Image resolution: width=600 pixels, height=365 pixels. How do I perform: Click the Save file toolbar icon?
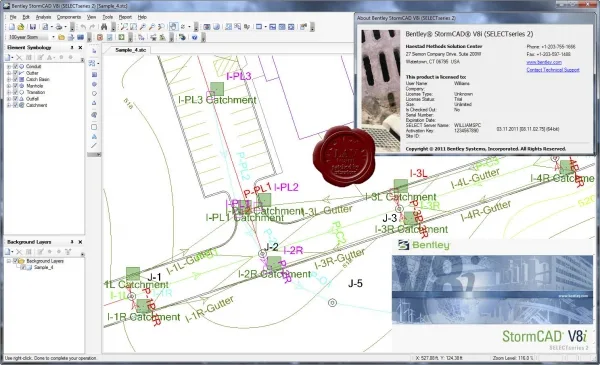click(33, 27)
